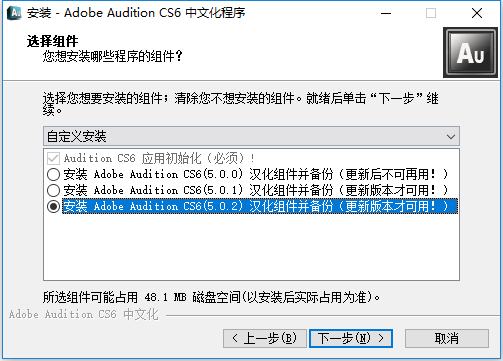Image resolution: width=503 pixels, height=361 pixels.
Task: Click the large Au logo in the header
Action: [x=470, y=52]
